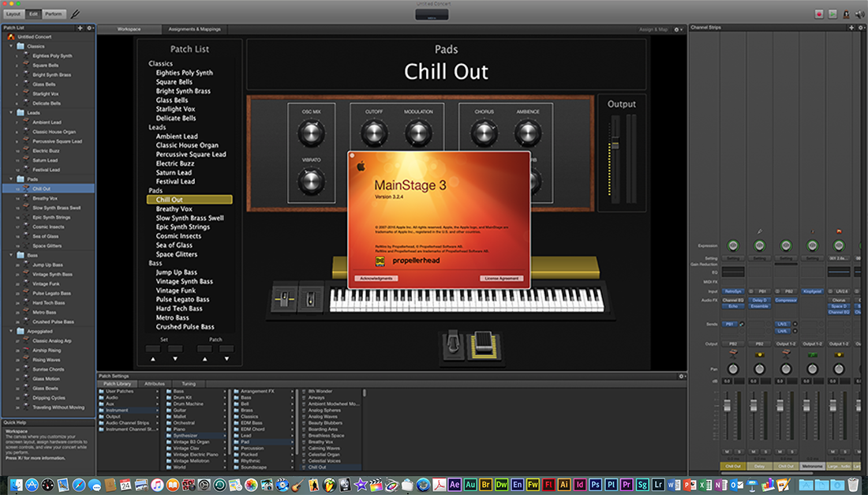Viewport: 868px width, 495px height.
Task: Mute the Large audio channel strip
Action: [x=833, y=452]
